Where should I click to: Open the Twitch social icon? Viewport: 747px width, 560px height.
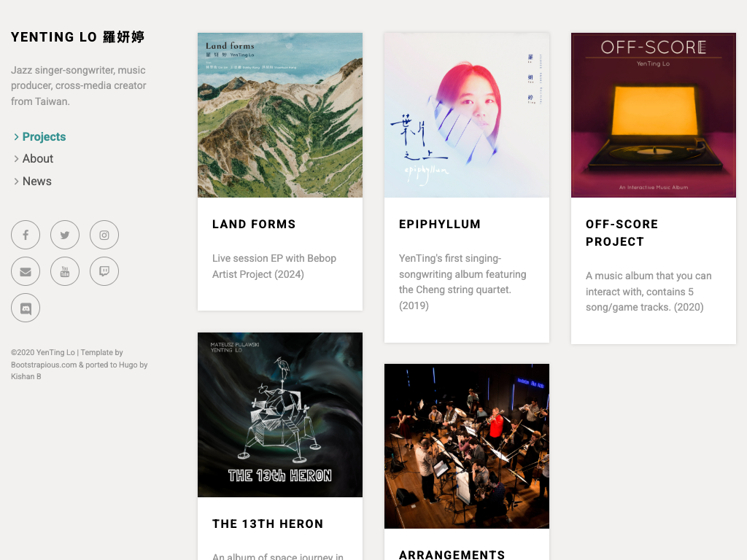tap(104, 271)
